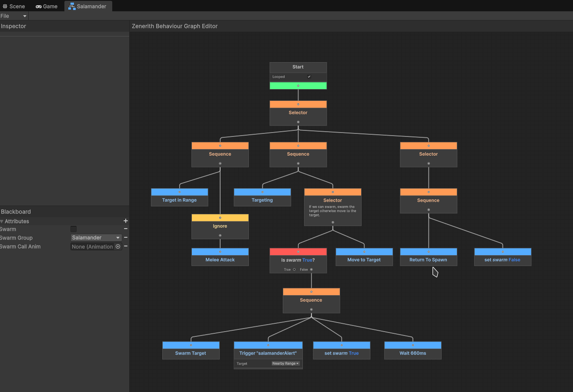This screenshot has width=573, height=392.
Task: Select the Salamander tab
Action: click(88, 7)
